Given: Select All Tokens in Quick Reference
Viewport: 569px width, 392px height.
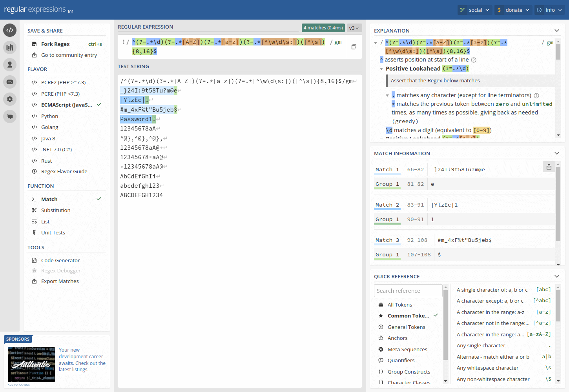Looking at the screenshot, I should click(x=399, y=304).
